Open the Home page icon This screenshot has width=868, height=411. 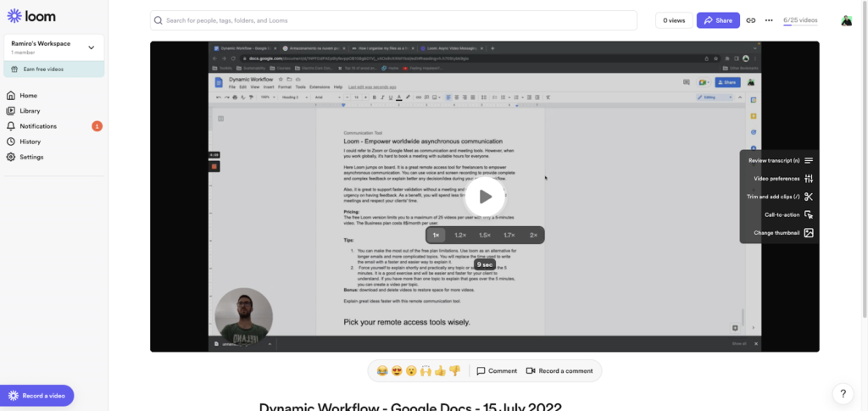tap(10, 95)
